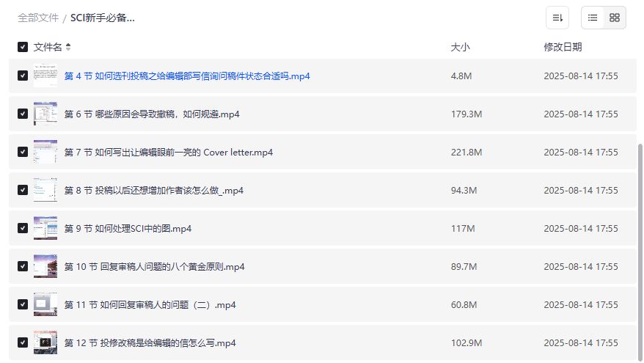Open 第 9 节 如何处理SCI中的图.mp4

(x=128, y=229)
